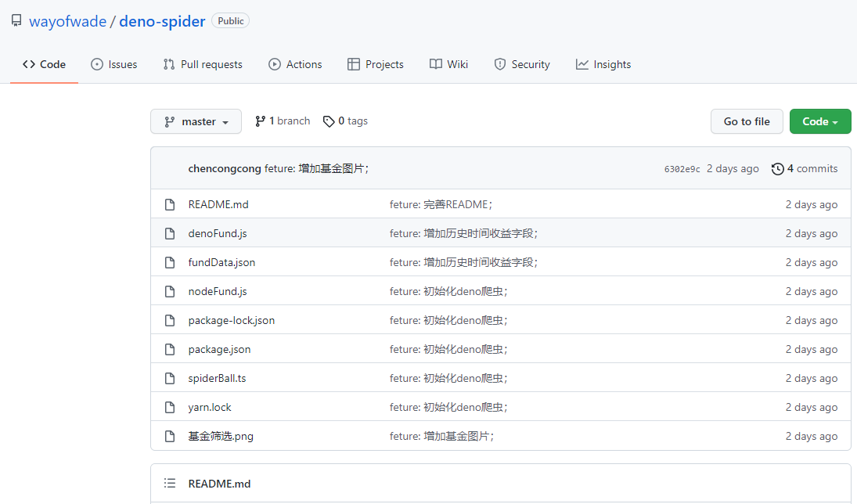This screenshot has height=504, width=857.
Task: Open the spiderBall.ts file
Action: pyautogui.click(x=217, y=378)
